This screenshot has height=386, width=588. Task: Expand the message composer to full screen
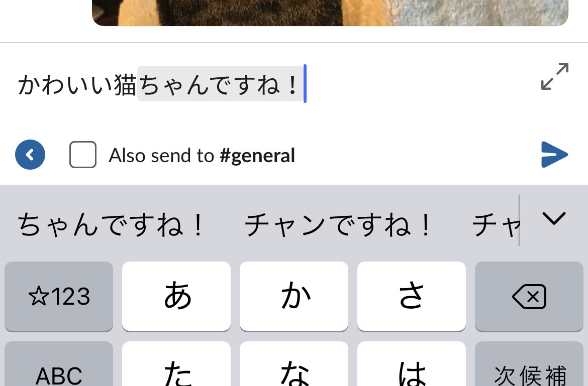555,76
